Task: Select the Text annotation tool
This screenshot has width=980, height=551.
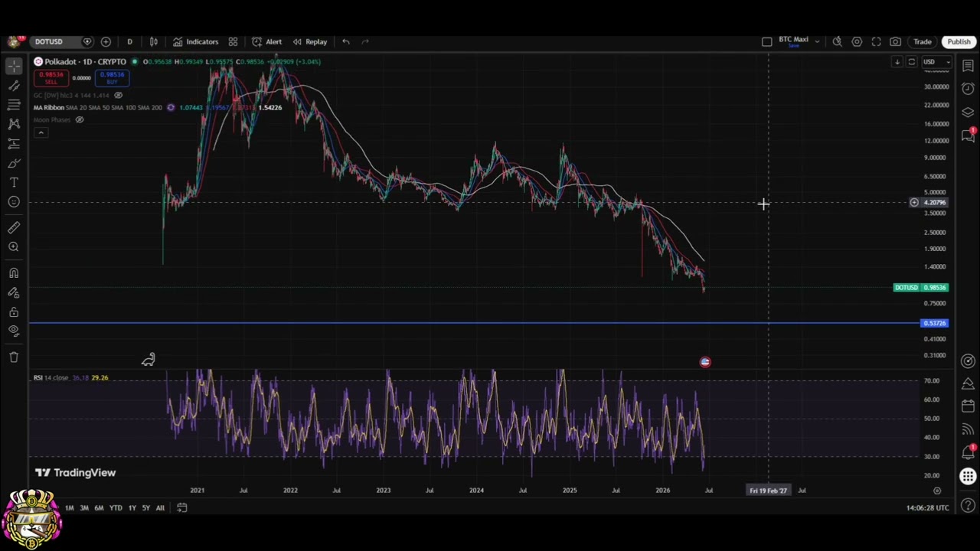Action: (x=14, y=182)
